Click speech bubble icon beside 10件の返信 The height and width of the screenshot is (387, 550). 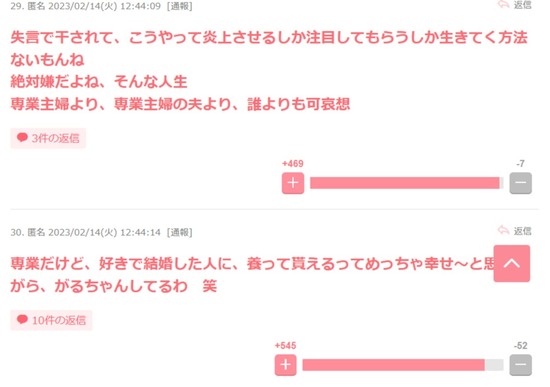(22, 319)
